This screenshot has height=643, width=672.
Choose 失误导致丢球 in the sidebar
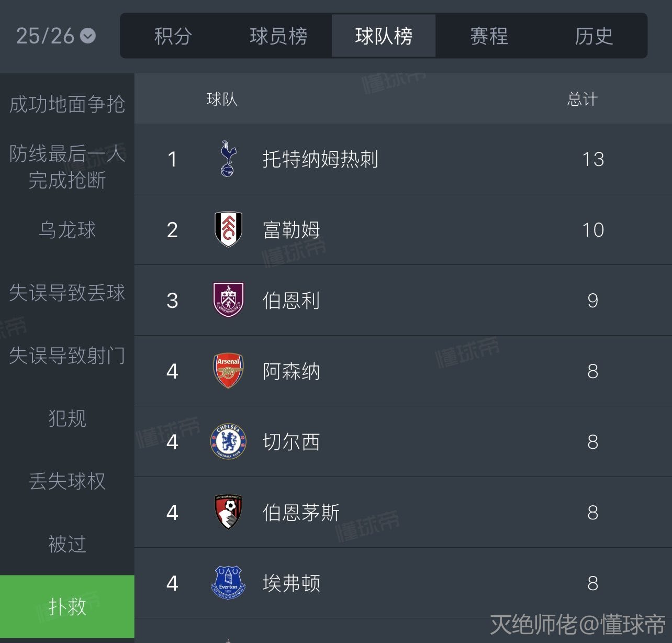point(67,293)
